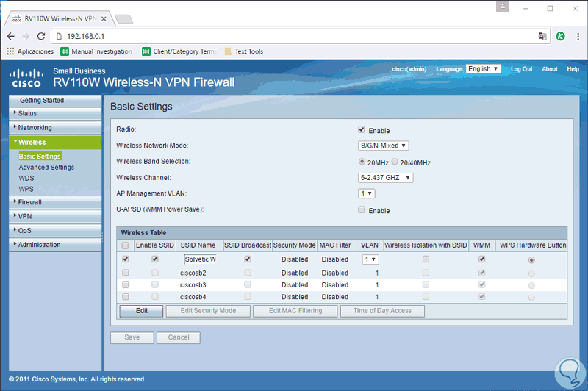Click the translate page icon
The width and height of the screenshot is (588, 391).
(542, 36)
